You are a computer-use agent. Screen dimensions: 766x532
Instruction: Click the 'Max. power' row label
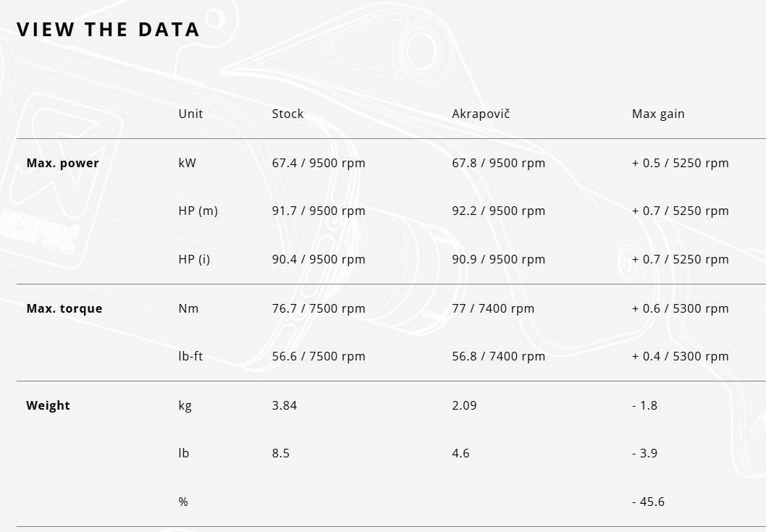point(62,163)
